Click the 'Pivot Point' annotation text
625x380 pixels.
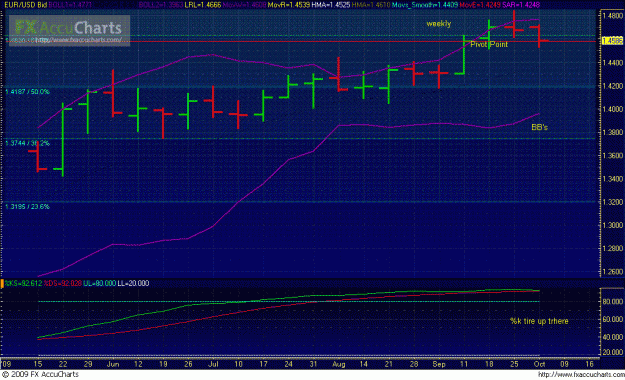[x=489, y=44]
